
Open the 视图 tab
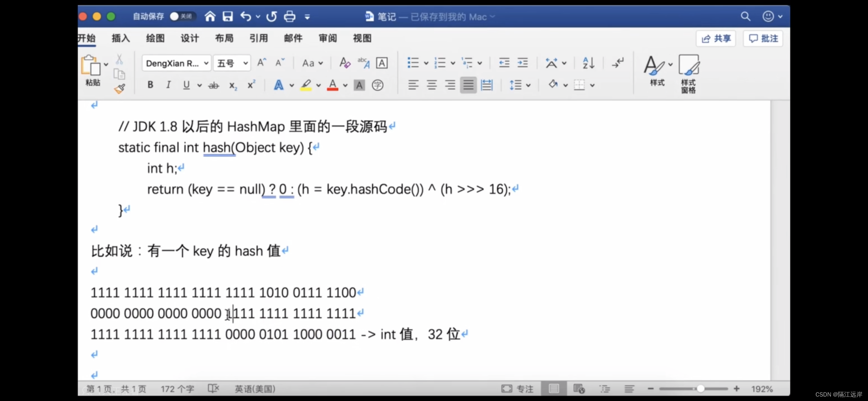[362, 38]
